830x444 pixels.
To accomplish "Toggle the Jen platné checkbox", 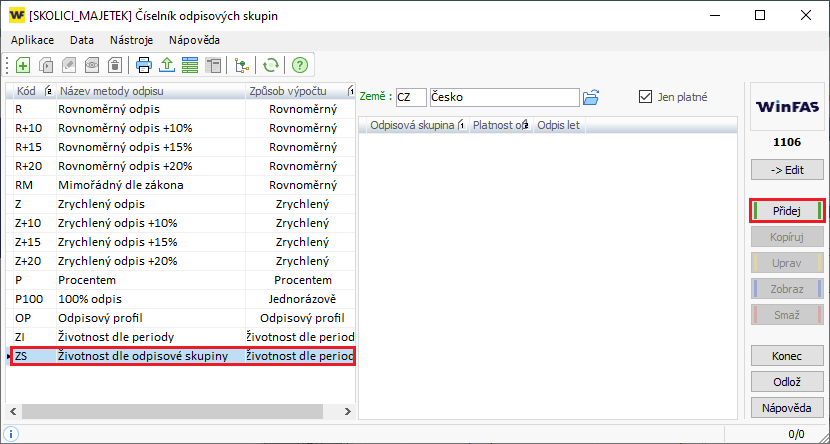I will pyautogui.click(x=646, y=97).
